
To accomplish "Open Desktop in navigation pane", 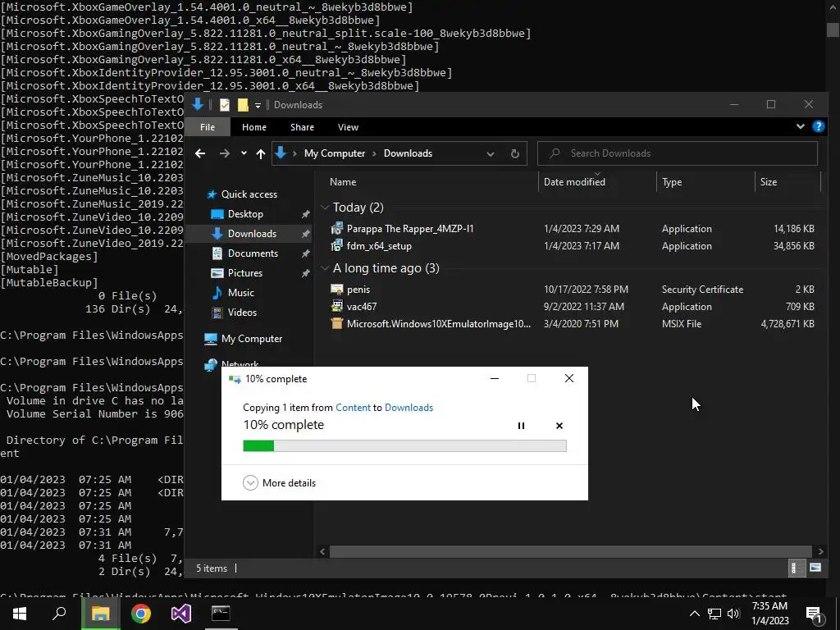I will pos(245,214).
